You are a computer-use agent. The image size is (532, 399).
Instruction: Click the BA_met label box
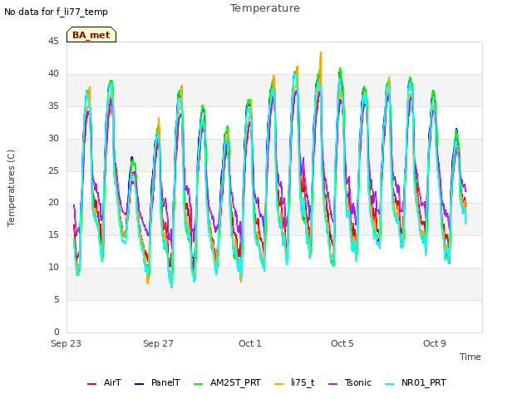(x=91, y=35)
